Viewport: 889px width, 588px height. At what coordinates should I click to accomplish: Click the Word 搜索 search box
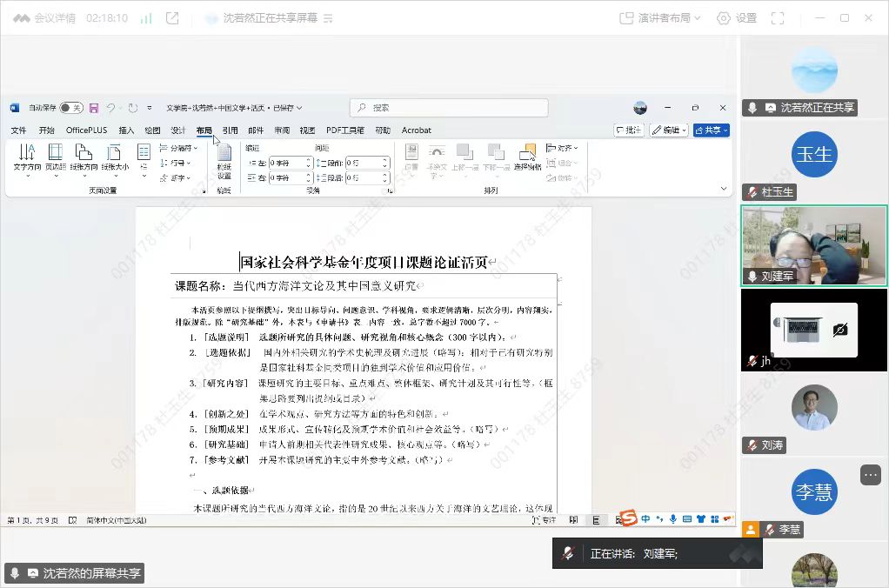449,108
